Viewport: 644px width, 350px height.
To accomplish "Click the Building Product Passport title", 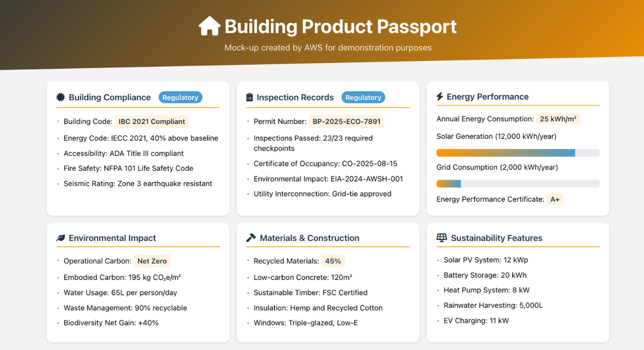I will (x=340, y=27).
